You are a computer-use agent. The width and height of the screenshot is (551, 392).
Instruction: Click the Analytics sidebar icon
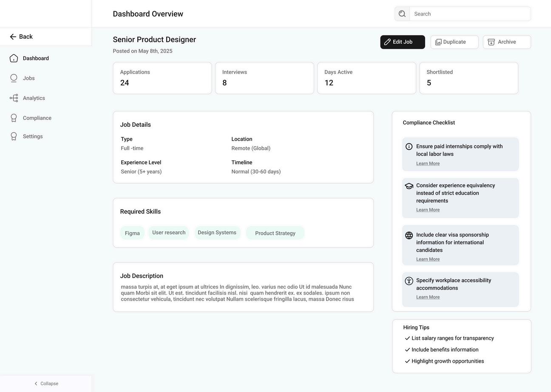tap(14, 98)
